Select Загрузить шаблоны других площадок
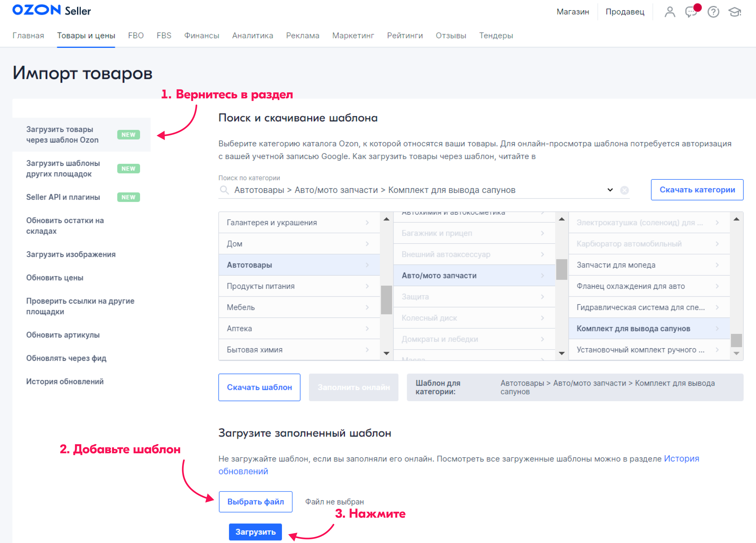The height and width of the screenshot is (543, 756). point(81,168)
